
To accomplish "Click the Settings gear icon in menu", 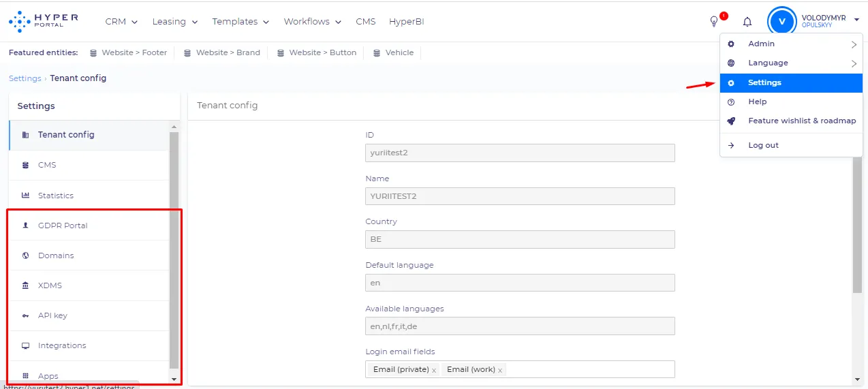I will pyautogui.click(x=731, y=82).
